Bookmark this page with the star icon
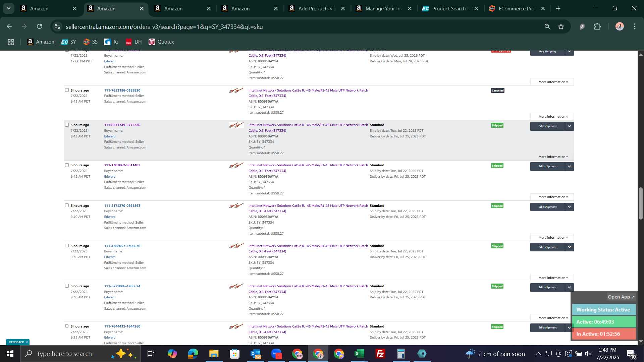Screen dimensions: 644x362 pyautogui.click(x=561, y=26)
